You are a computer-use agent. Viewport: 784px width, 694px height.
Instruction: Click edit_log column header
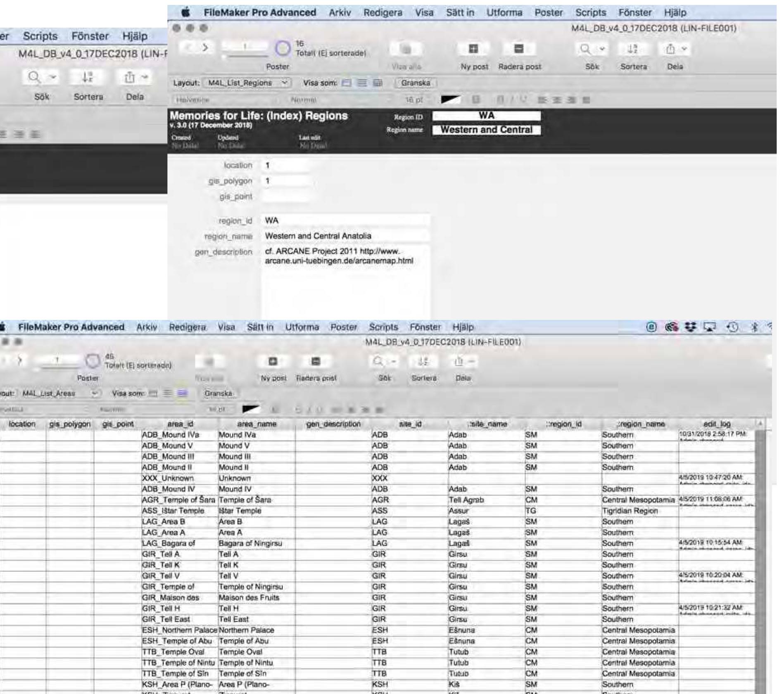(717, 424)
